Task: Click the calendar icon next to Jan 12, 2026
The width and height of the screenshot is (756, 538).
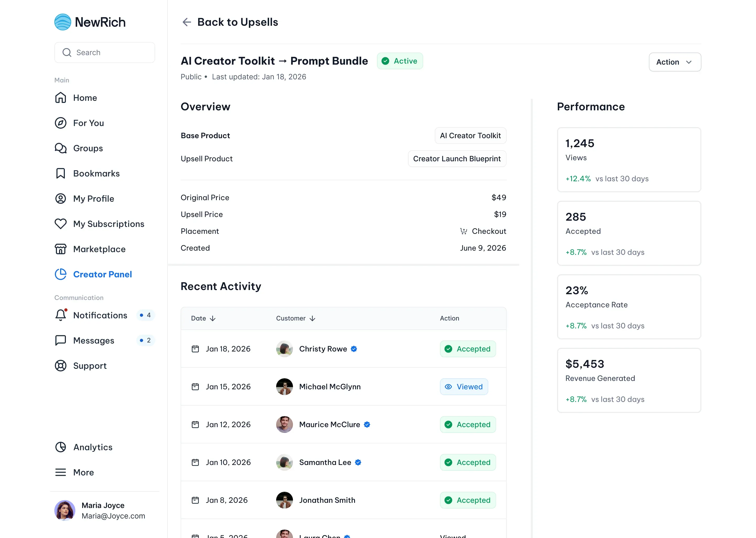Action: (x=195, y=424)
